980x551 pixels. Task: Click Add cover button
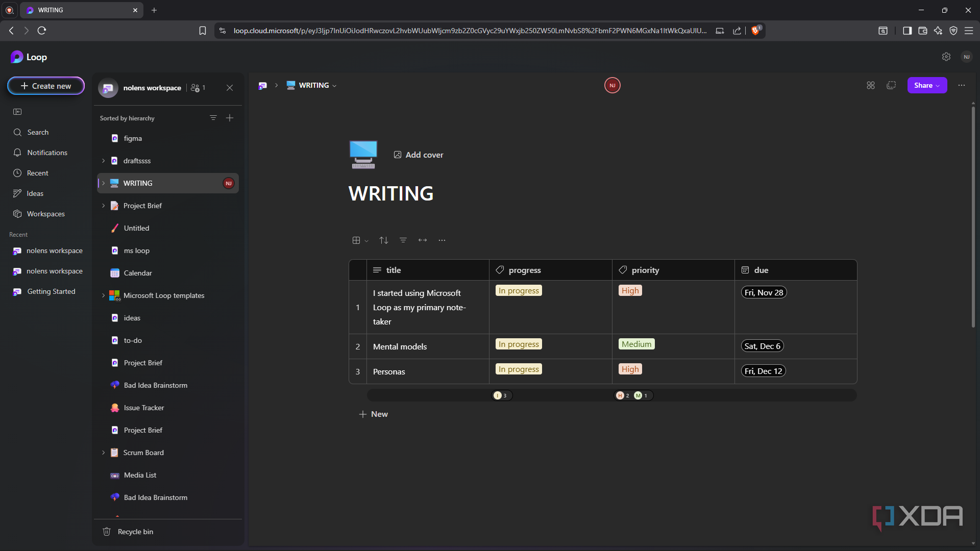[x=419, y=155]
